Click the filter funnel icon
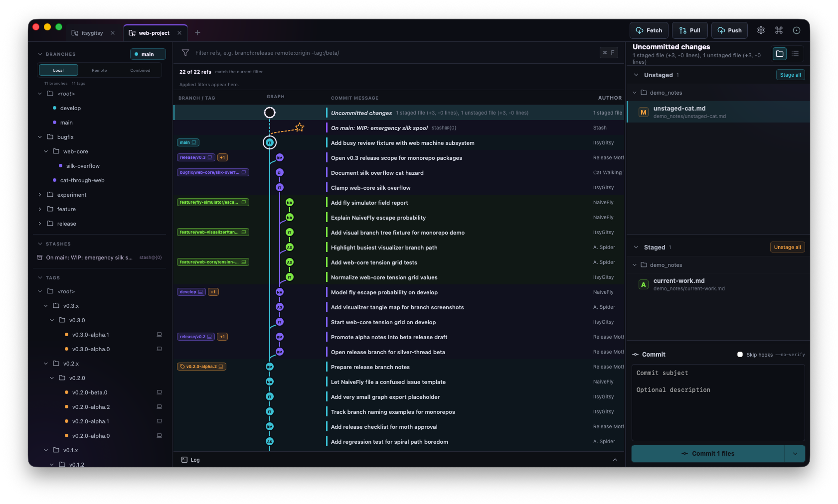The width and height of the screenshot is (838, 504). pyautogui.click(x=185, y=53)
